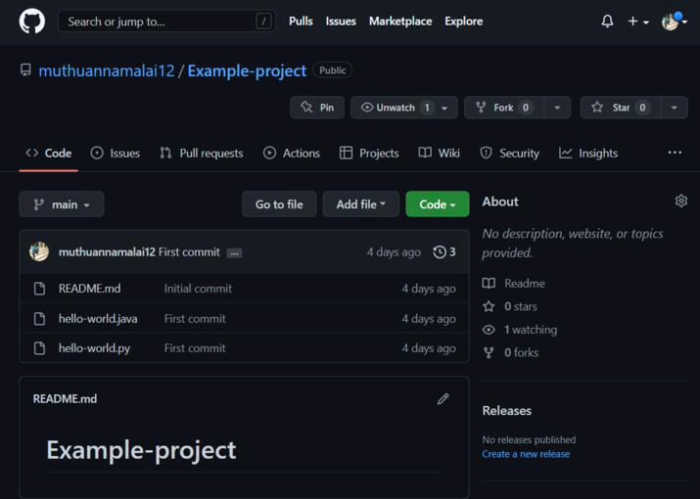Pin the repository to profile

click(317, 107)
